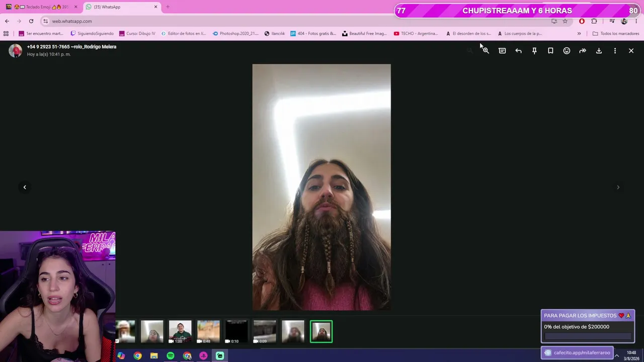This screenshot has width=644, height=362.
Task: Bookmark this photo with the ribbon icon
Action: [x=550, y=51]
